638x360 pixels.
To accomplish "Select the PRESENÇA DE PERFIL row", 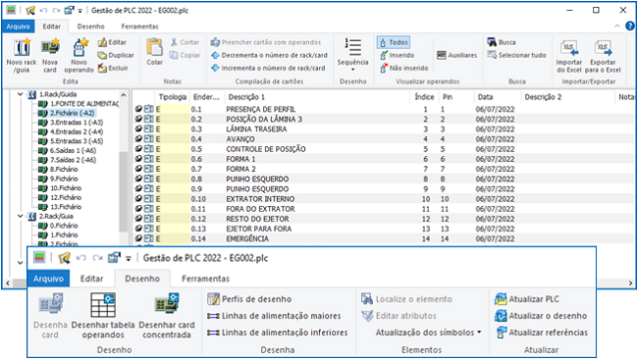I will coord(385,109).
